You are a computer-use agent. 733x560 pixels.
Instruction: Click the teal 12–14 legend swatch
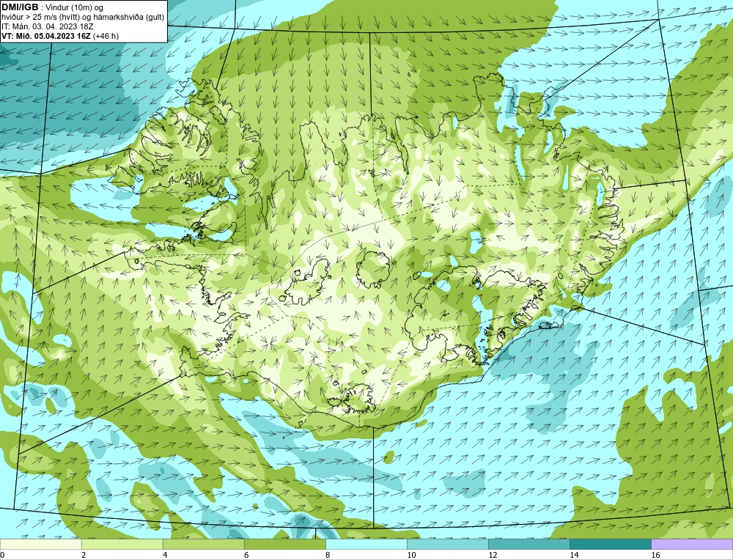tap(528, 544)
